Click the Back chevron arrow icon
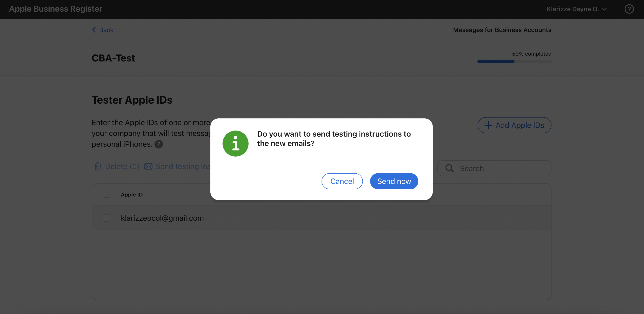Screen dimensions: 644x314 94,30
